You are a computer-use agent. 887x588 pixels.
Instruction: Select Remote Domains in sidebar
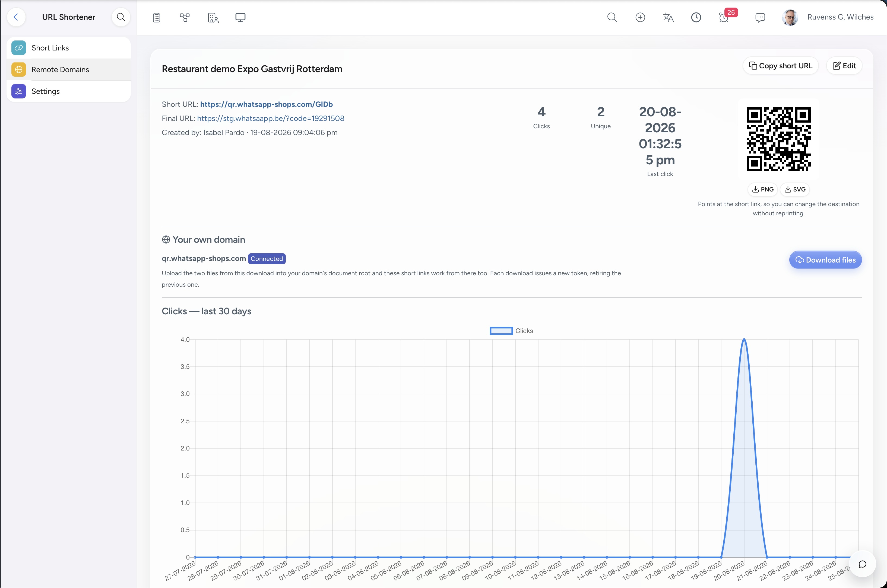69,69
